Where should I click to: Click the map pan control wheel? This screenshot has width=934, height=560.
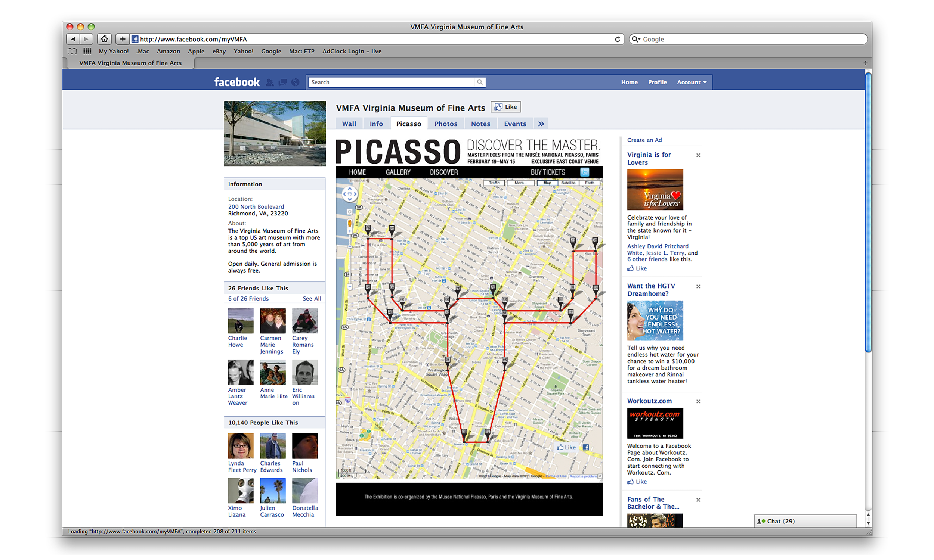pyautogui.click(x=350, y=194)
